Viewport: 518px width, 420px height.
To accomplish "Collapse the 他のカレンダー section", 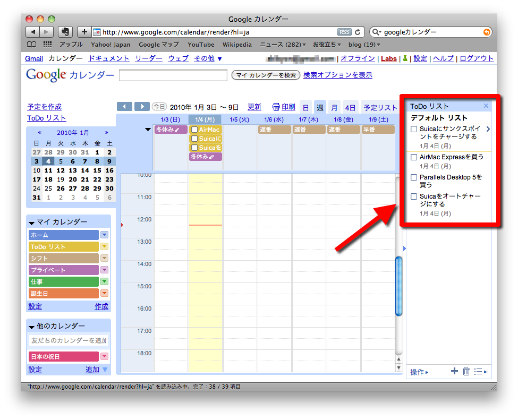I will pos(32,327).
